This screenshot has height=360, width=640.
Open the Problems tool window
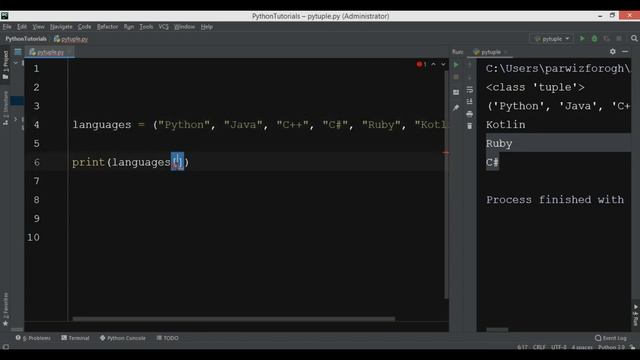[x=33, y=338]
